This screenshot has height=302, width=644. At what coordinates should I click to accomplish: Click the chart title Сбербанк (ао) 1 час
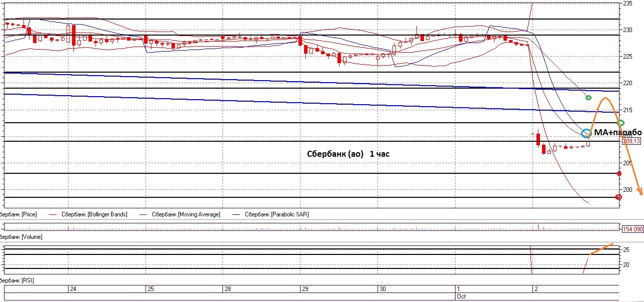348,154
